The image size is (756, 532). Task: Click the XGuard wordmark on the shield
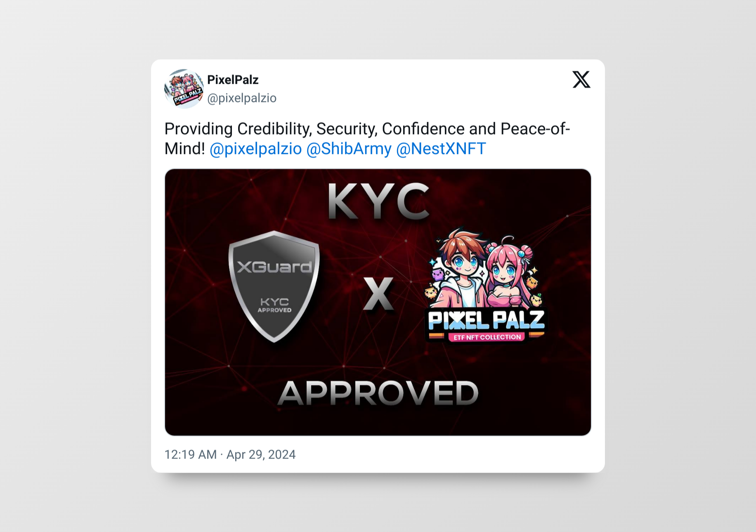pyautogui.click(x=274, y=267)
